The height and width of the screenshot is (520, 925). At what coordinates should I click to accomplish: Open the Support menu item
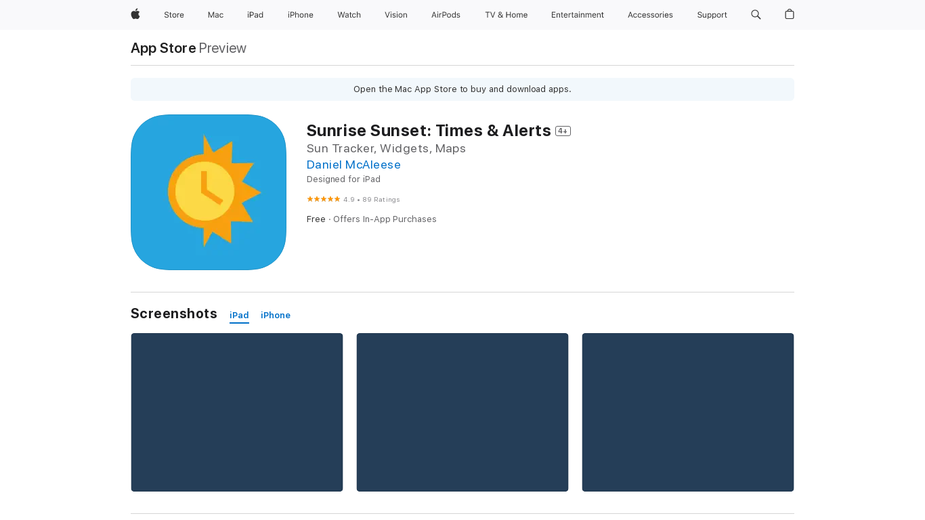(x=711, y=15)
